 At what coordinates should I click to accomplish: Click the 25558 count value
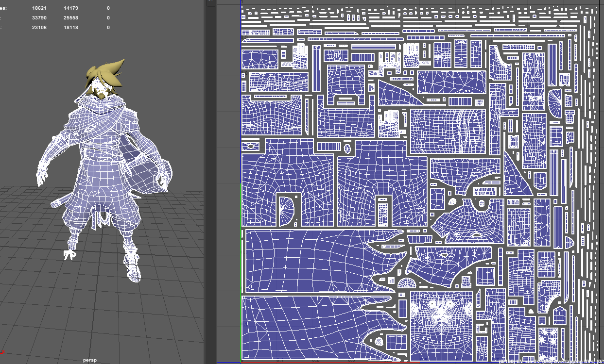pos(71,18)
